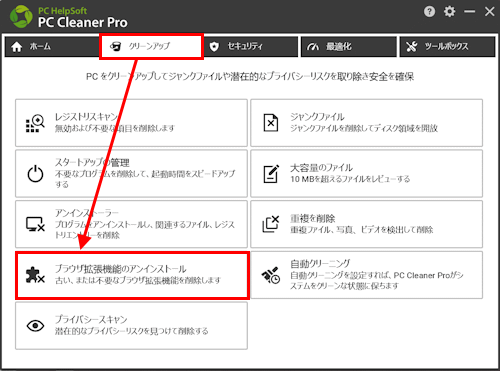The height and width of the screenshot is (371, 500).
Task: Open the ジャンクファイル card
Action: [367, 123]
